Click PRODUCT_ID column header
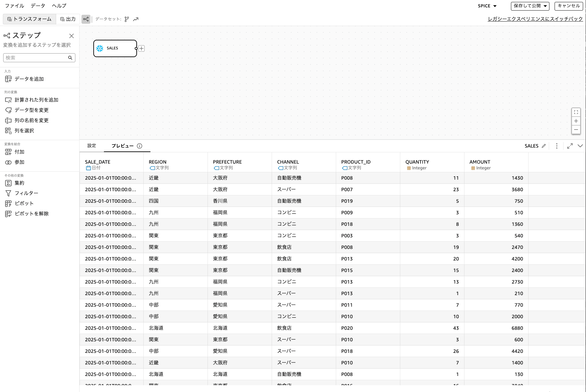586x392 pixels. click(356, 162)
